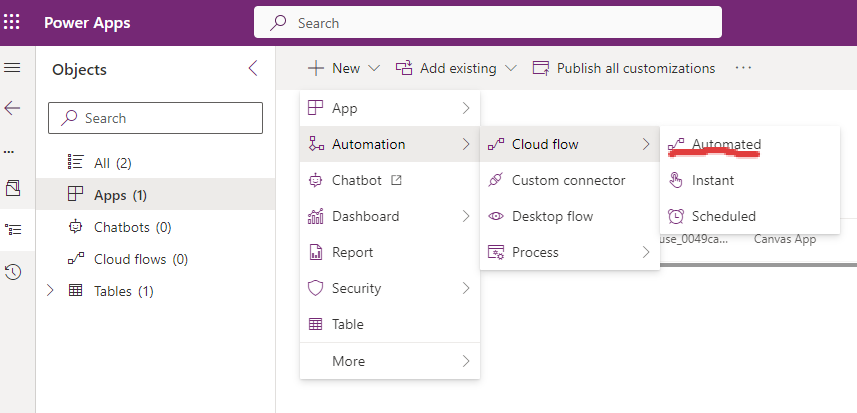Expand the App submenu arrow

(x=466, y=108)
